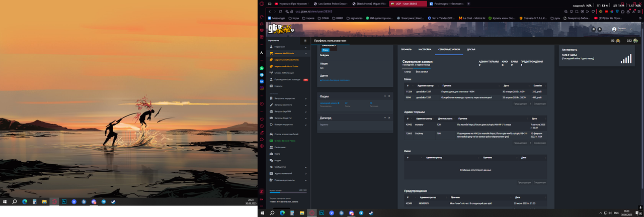Viewport: 644px width, 217px height.
Task: Close the Дискорд panel
Action: tap(389, 118)
